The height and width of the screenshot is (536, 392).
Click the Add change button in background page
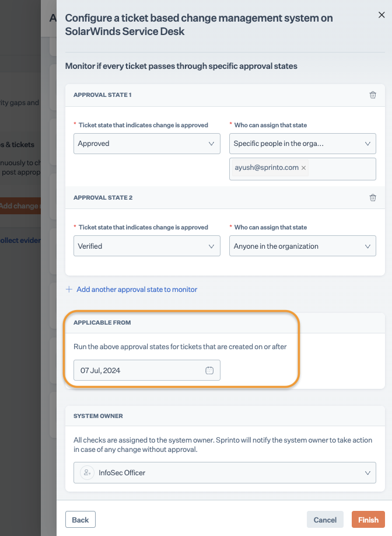(20, 206)
